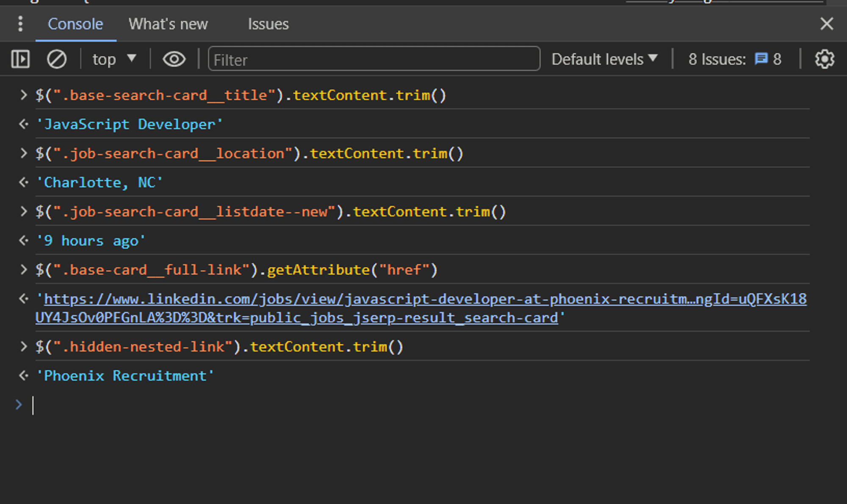Viewport: 847px width, 504px height.
Task: Open the Console settings gear
Action: (825, 59)
